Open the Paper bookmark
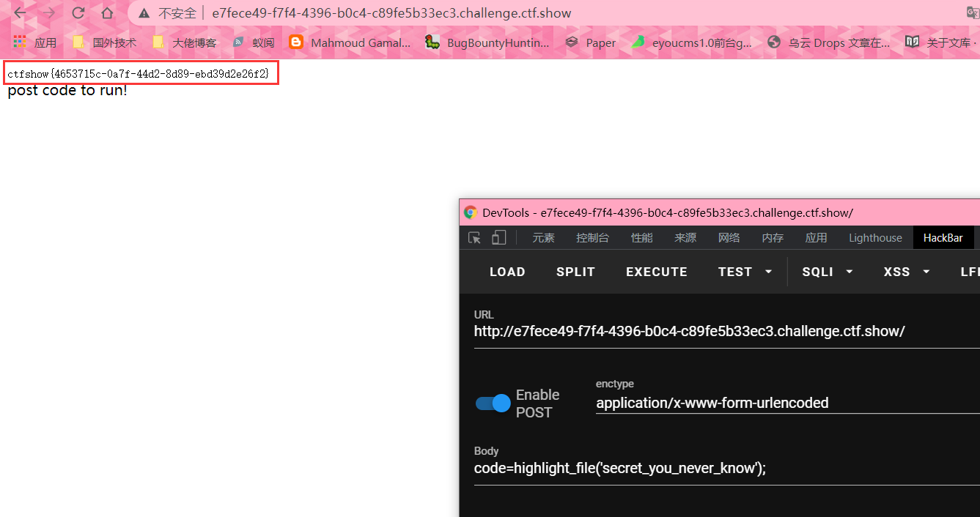Image resolution: width=980 pixels, height=517 pixels. click(x=590, y=42)
